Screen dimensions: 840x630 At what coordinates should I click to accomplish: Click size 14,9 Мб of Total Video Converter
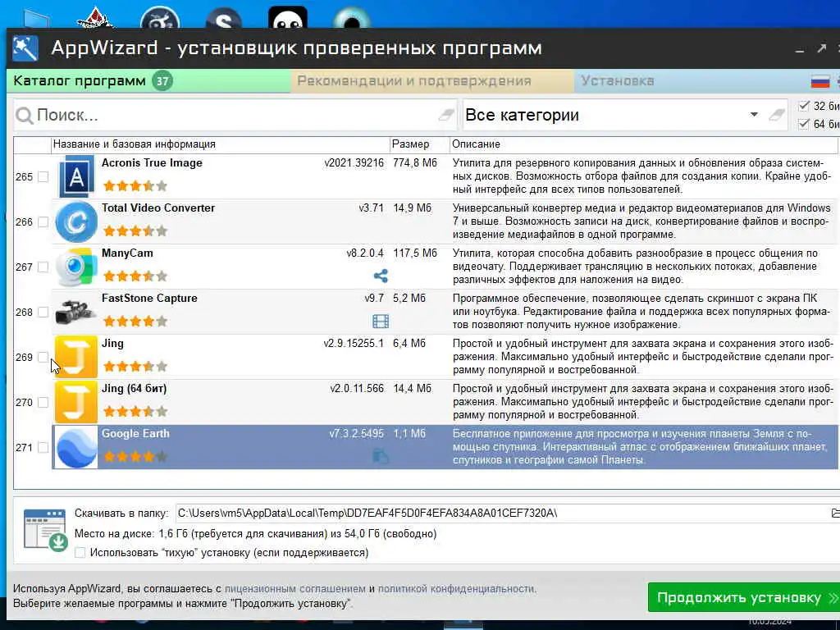pos(412,208)
